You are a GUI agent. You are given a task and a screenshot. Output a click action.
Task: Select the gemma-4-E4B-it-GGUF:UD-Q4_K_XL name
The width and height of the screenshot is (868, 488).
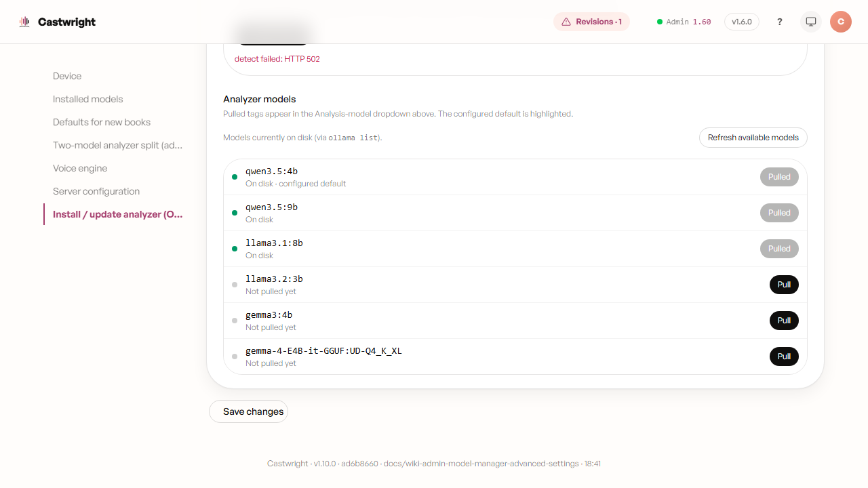click(x=323, y=350)
